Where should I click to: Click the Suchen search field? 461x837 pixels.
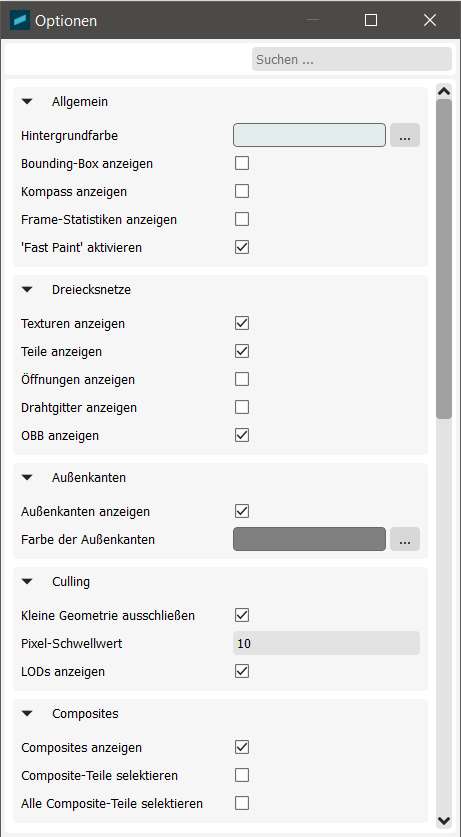click(x=352, y=59)
